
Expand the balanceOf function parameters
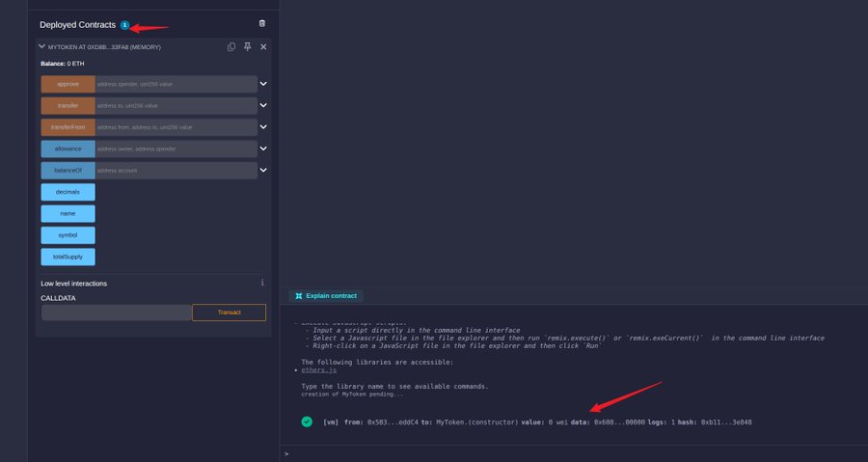[x=263, y=171]
